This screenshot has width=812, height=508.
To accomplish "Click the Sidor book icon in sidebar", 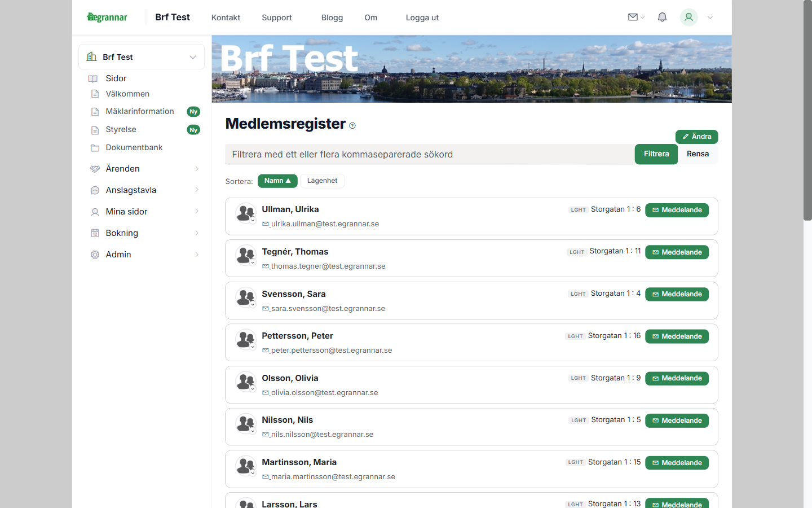I will [x=93, y=78].
